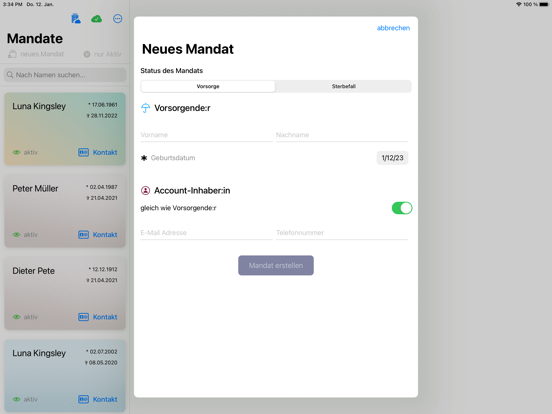The height and width of the screenshot is (414, 552).
Task: Open the Peter Müller mandate card
Action: (x=65, y=211)
